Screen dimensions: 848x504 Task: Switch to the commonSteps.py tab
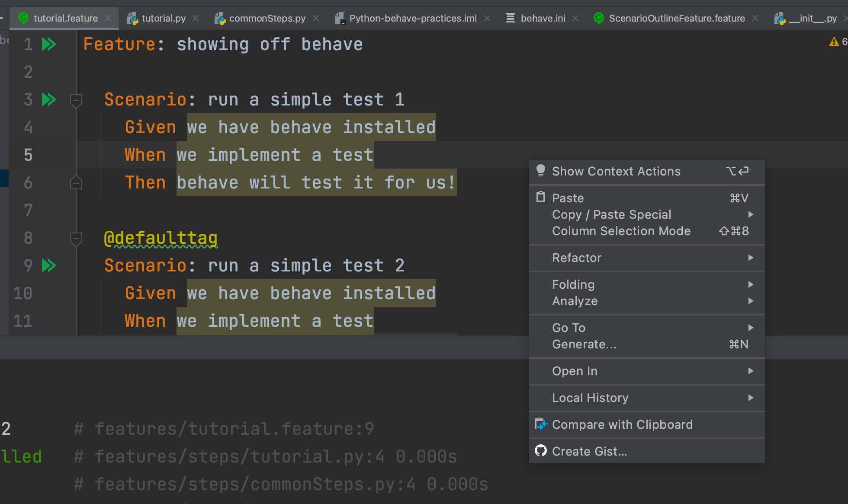267,18
